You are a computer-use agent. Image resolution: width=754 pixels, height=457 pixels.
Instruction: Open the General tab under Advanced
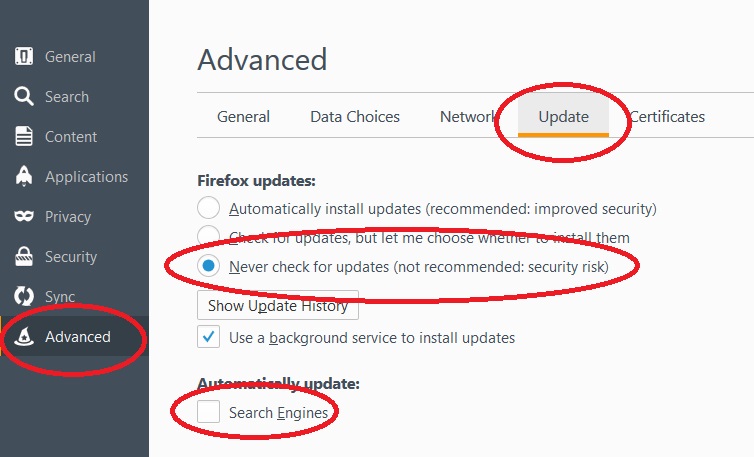pyautogui.click(x=243, y=117)
